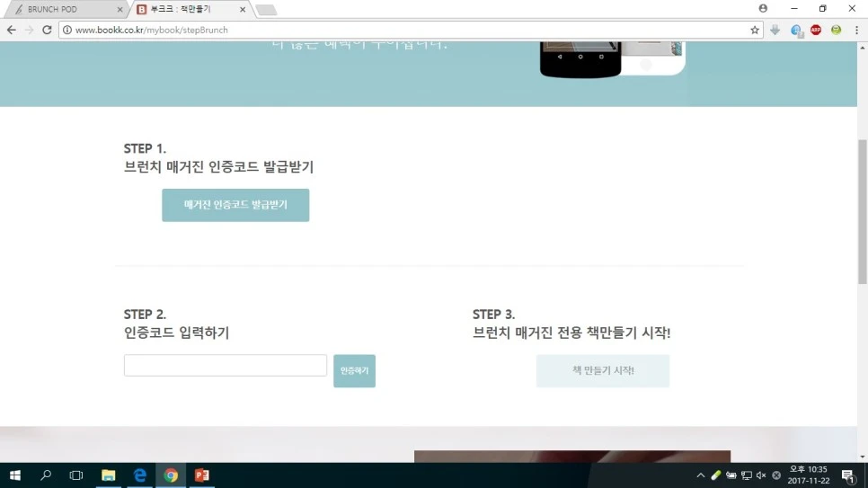Select Chrome on the taskbar

tap(171, 475)
